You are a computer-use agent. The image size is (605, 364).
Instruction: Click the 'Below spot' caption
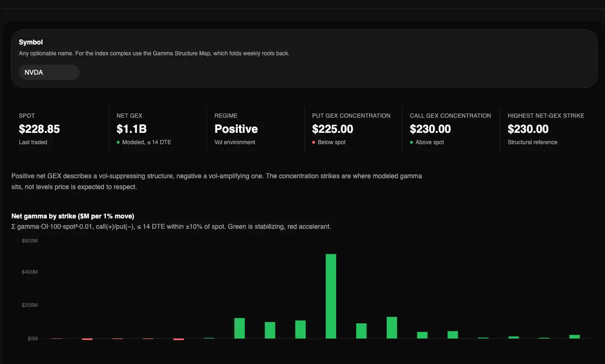coord(332,142)
